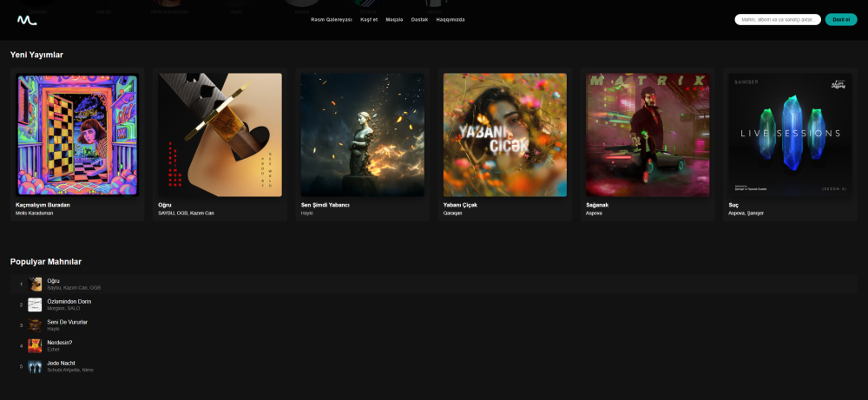Select the Özləmindən Dərin song title
868x400 pixels.
pyautogui.click(x=69, y=302)
